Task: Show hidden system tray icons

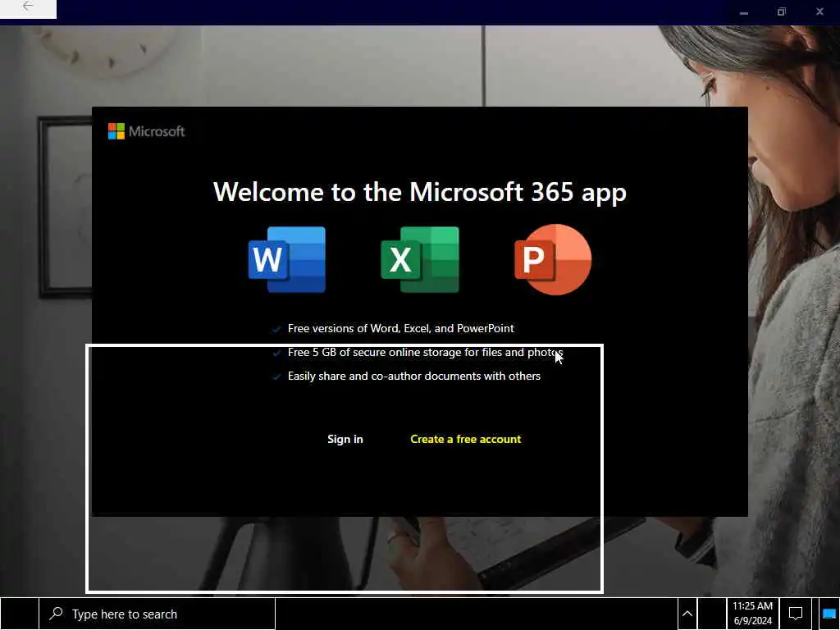Action: (687, 614)
